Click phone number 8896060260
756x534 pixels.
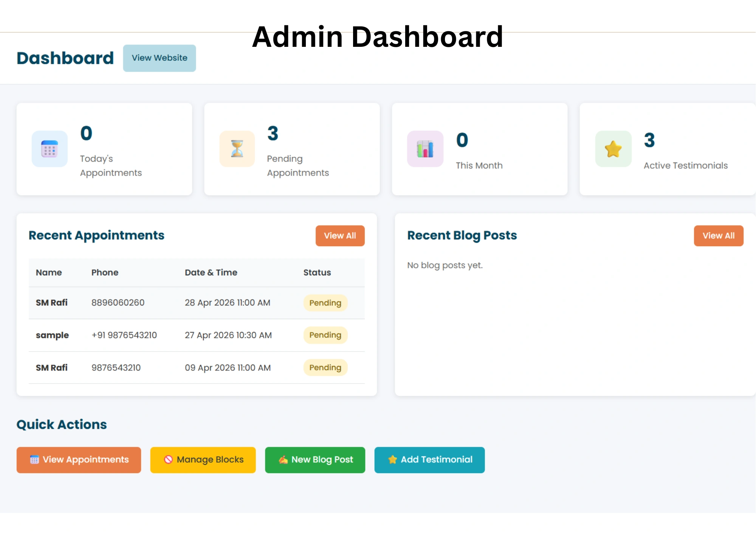pyautogui.click(x=118, y=302)
